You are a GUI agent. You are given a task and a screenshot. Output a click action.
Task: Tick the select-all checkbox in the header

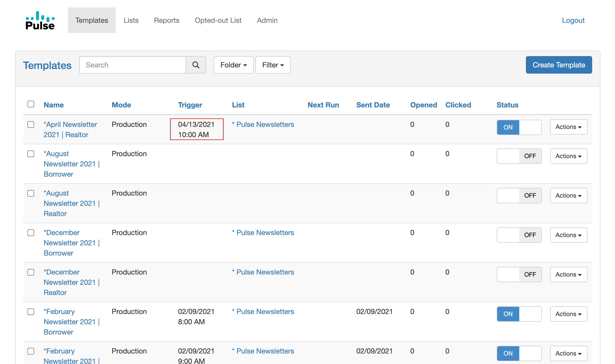[31, 104]
